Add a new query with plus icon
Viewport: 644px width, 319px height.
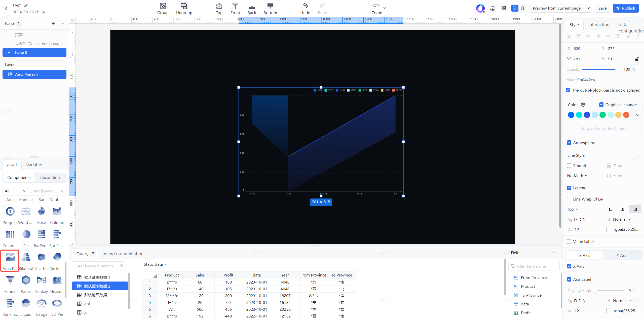pyautogui.click(x=132, y=266)
